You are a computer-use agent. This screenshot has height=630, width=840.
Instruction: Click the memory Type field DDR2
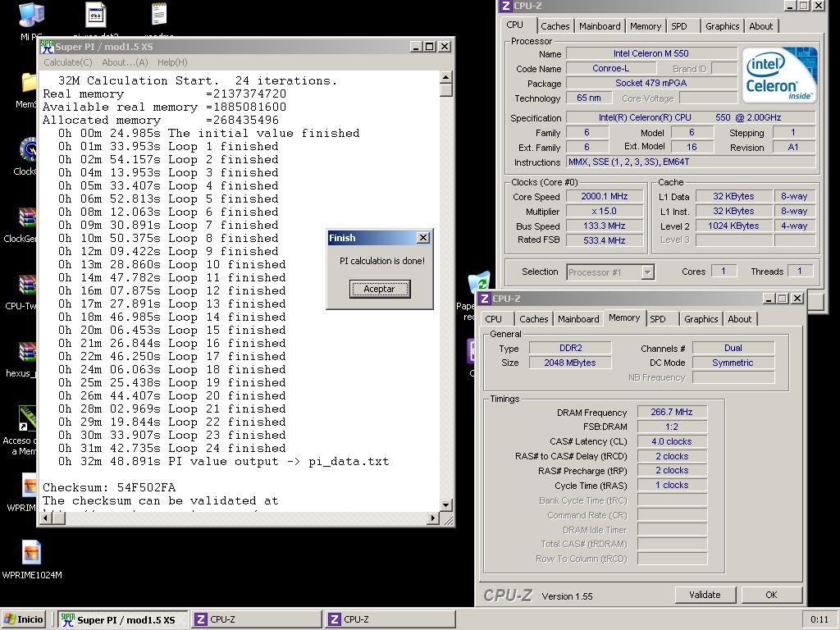(570, 348)
